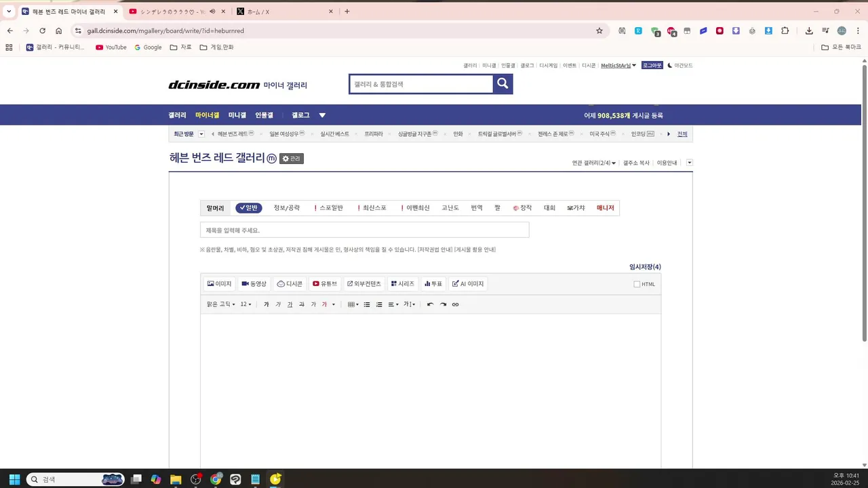Open 임시저장(4) saved drafts

(645, 267)
